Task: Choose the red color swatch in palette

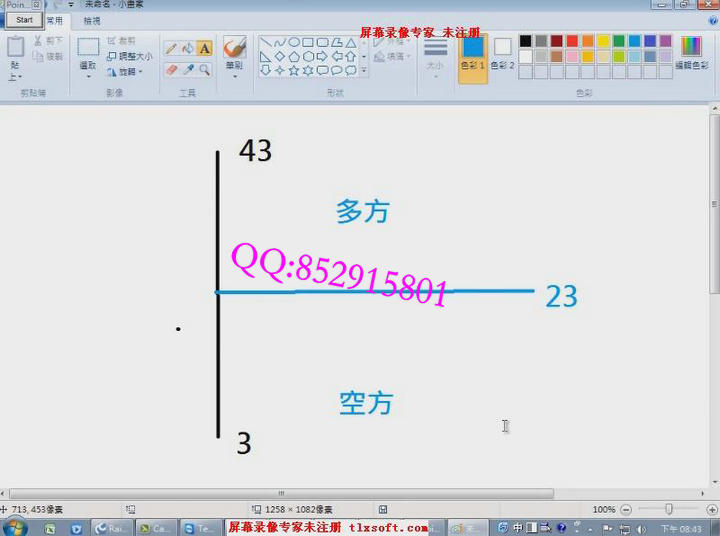Action: click(573, 41)
